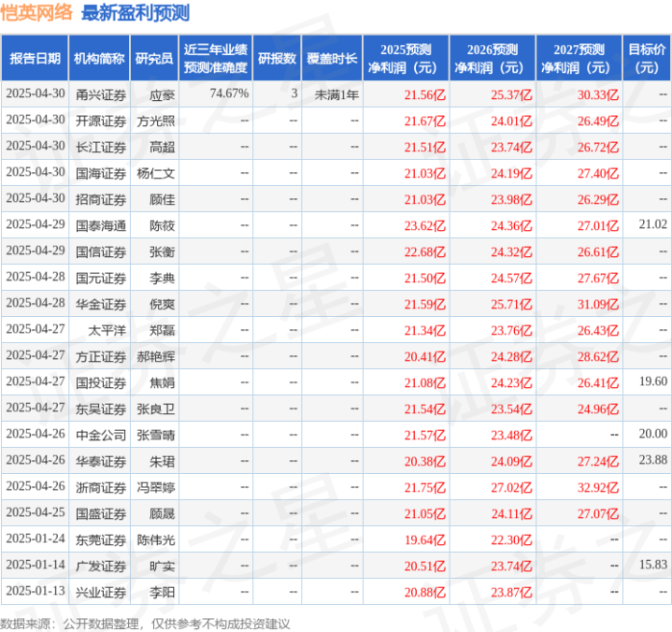
Task: Click the 2025-01-24 report date
Action: (x=36, y=539)
